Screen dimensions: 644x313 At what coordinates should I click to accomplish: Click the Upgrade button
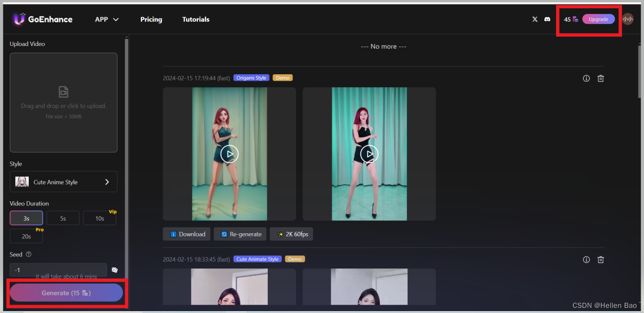(x=598, y=19)
